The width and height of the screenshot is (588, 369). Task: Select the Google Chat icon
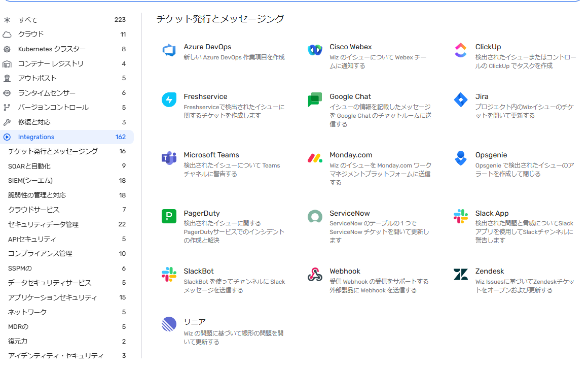pyautogui.click(x=315, y=100)
